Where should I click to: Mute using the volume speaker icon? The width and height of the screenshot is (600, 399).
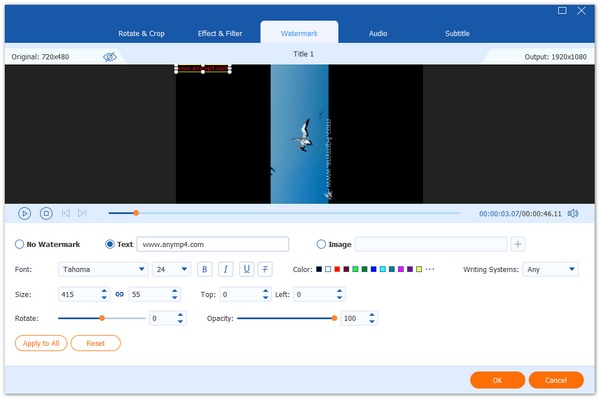(573, 213)
